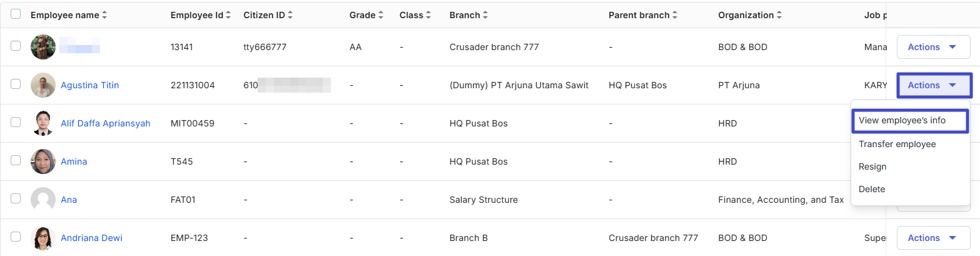This screenshot has height=256, width=980.
Task: Choose View employee's info menu option
Action: point(910,120)
